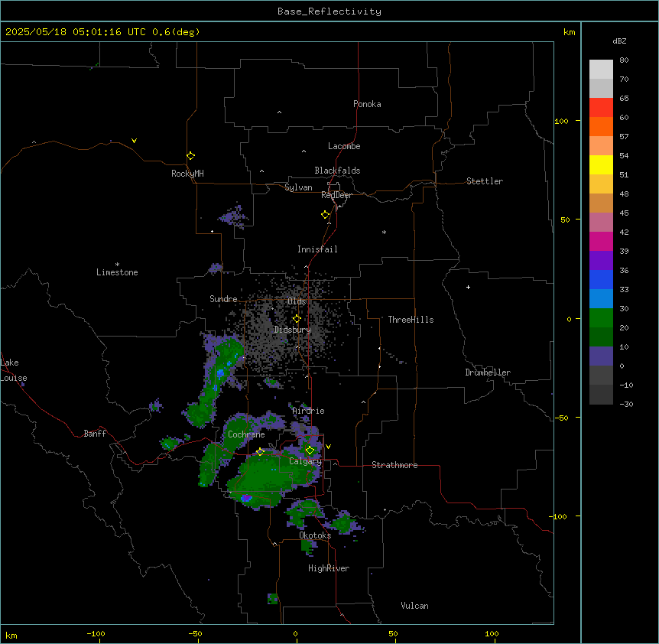659x644 pixels.
Task: Click the Banff label
Action: pyautogui.click(x=95, y=434)
